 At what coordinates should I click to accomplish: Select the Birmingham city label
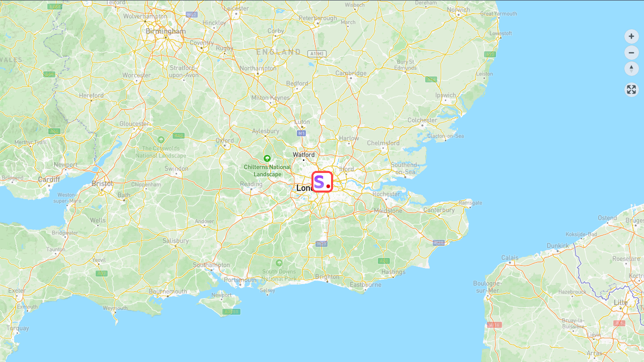tap(166, 31)
